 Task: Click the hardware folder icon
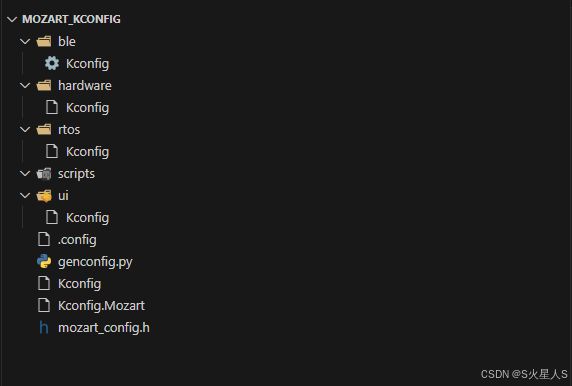coord(44,85)
